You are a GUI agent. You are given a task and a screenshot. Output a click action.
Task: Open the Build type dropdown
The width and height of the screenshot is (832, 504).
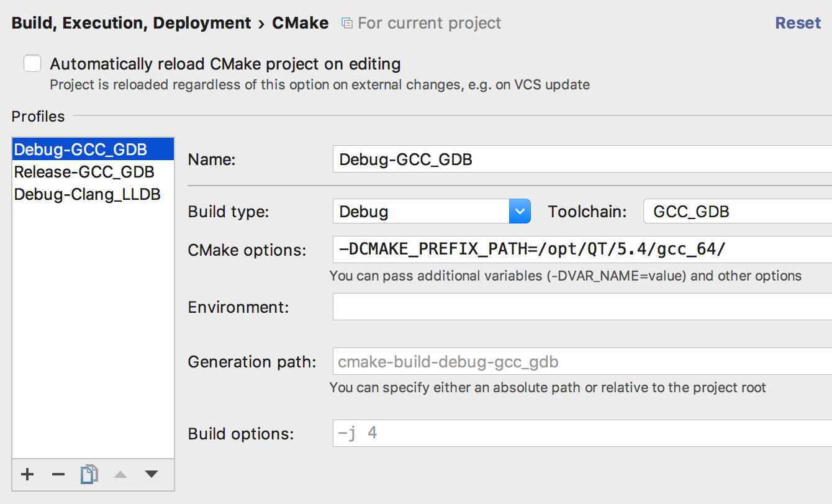tap(519, 211)
